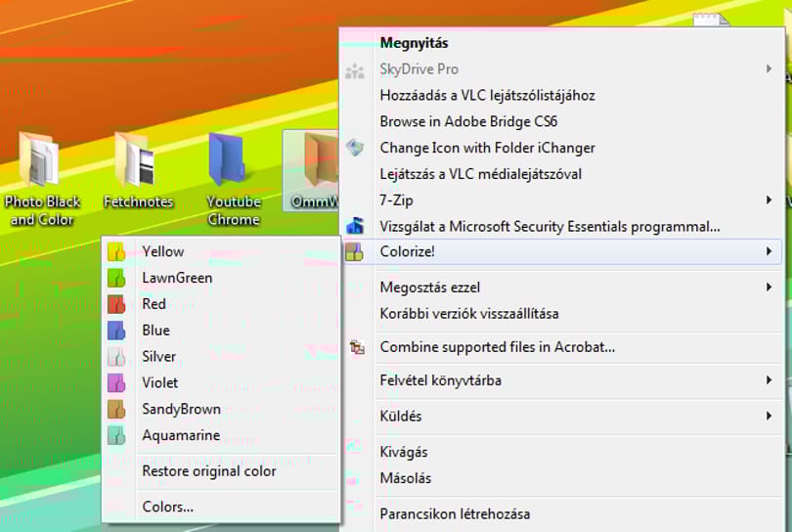
Task: Expand the Felvétel könyvtárba submenu arrow
Action: pyautogui.click(x=769, y=379)
